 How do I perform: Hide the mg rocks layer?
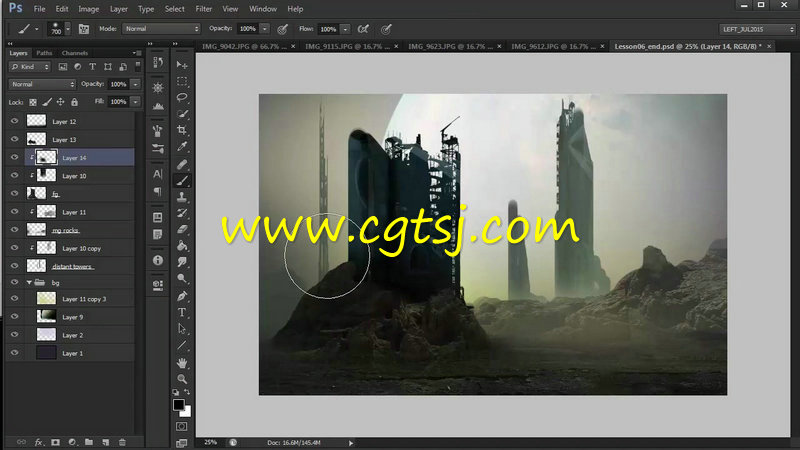[x=14, y=230]
